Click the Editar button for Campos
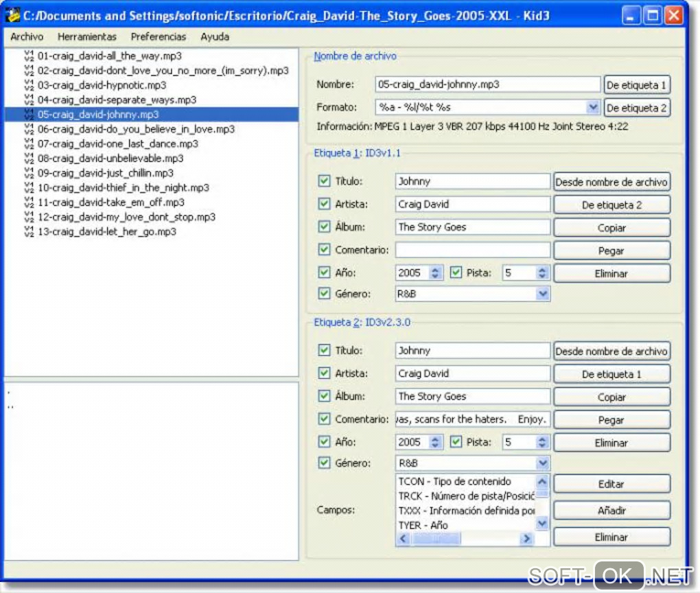700x593 pixels. pos(611,484)
